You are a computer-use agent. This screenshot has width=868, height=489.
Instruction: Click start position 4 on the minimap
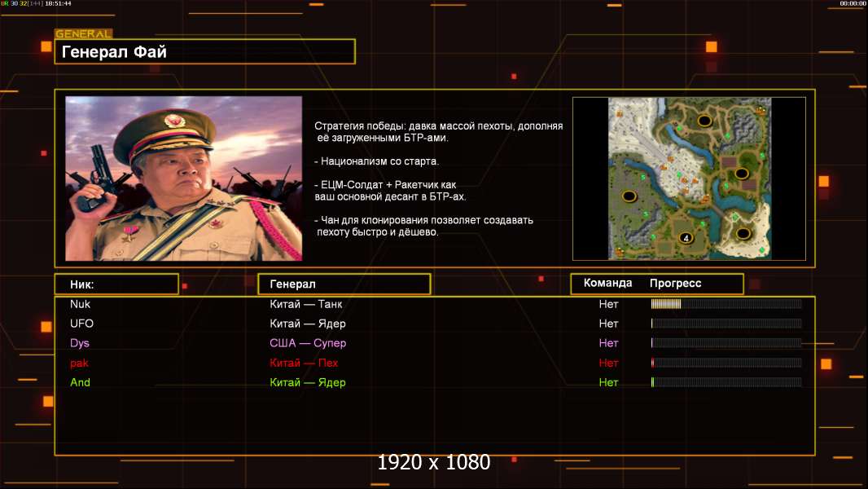click(x=686, y=238)
